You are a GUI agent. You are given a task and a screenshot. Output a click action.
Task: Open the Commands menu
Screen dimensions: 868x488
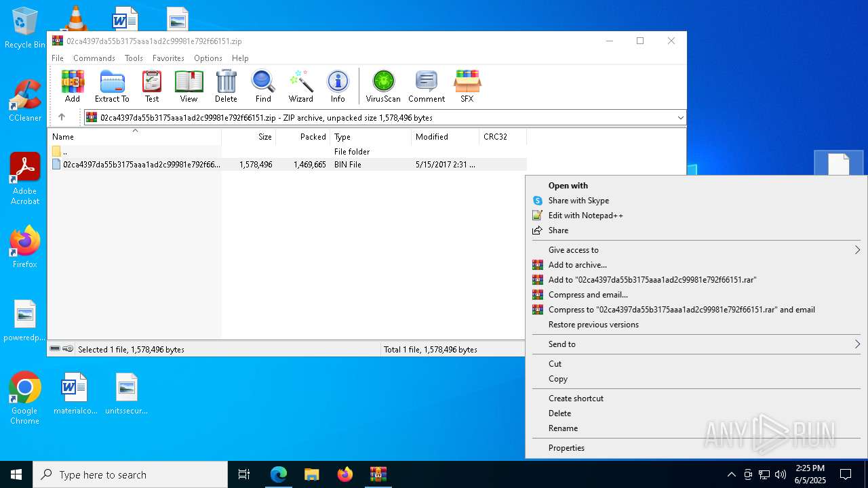[x=94, y=58]
